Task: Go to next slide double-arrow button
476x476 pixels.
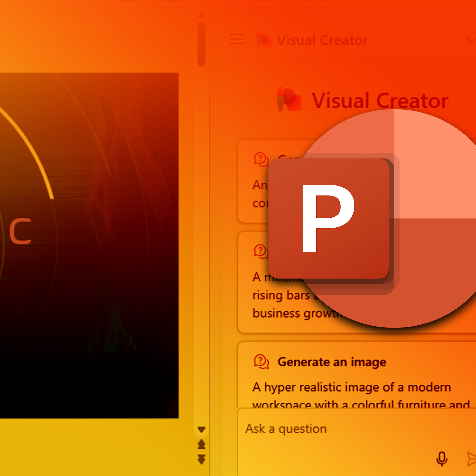Action: point(201,459)
